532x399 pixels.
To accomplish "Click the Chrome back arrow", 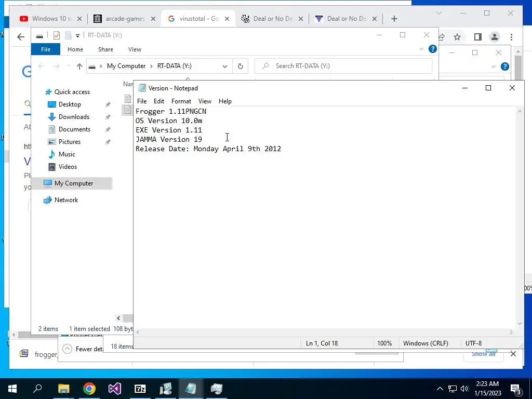I will (21, 37).
